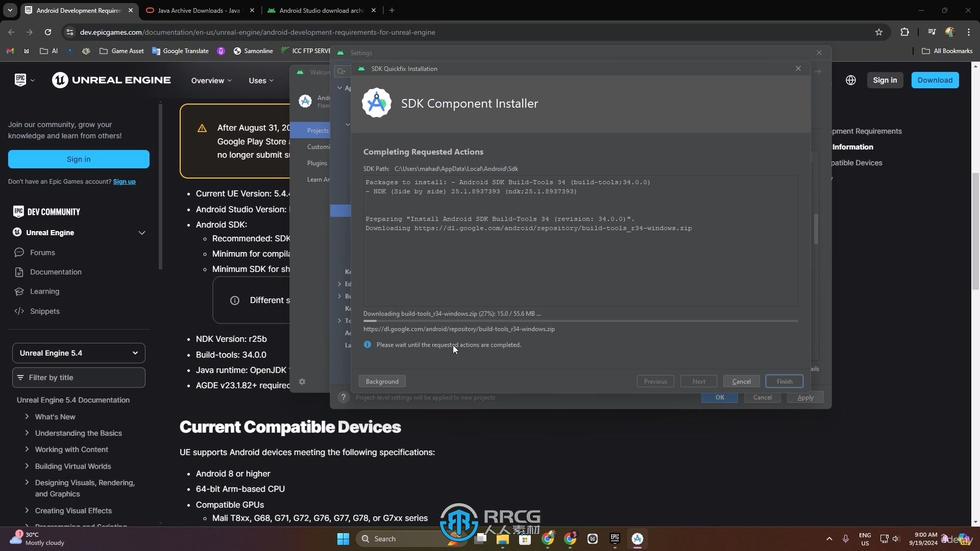Expand the What's New tree item

tap(27, 416)
